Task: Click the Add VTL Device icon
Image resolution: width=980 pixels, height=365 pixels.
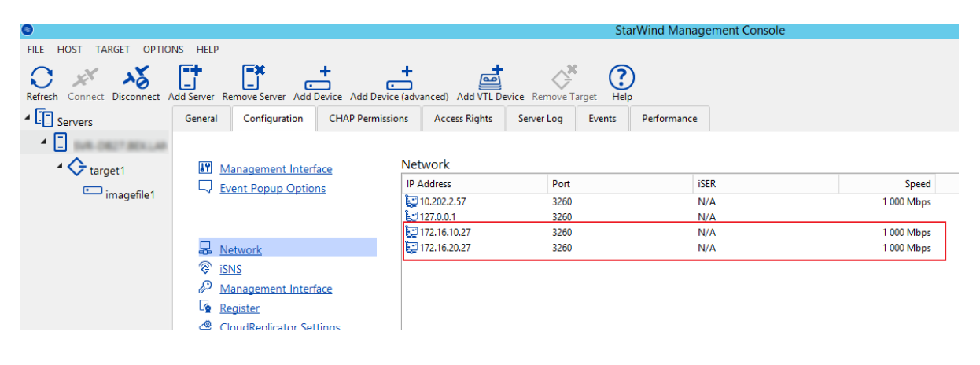Action: 491,77
